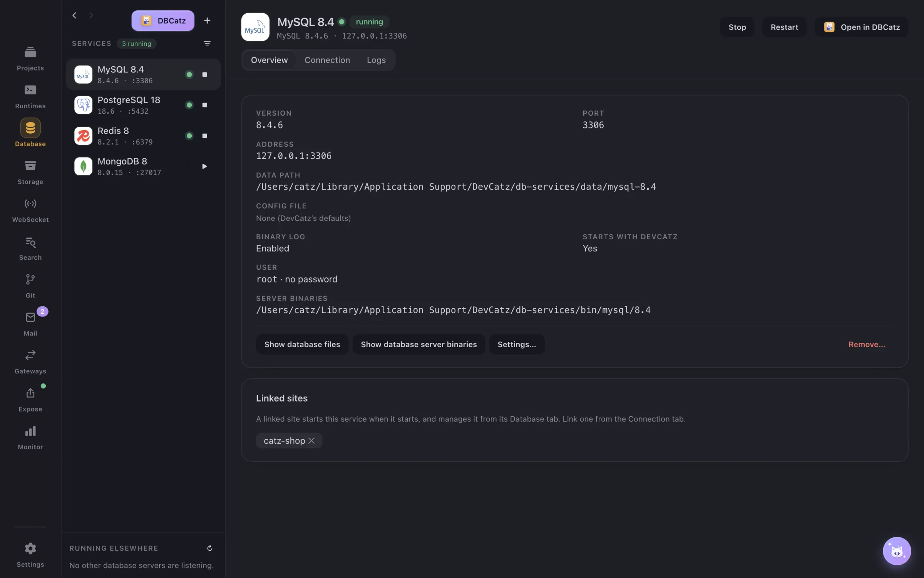
Task: Click Show database files
Action: (x=302, y=344)
